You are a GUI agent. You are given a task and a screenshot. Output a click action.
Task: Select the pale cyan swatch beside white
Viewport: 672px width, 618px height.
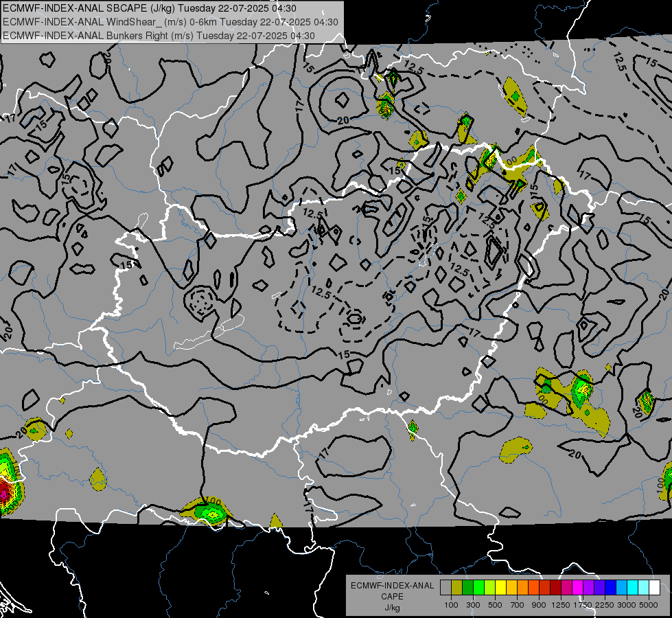pyautogui.click(x=644, y=587)
